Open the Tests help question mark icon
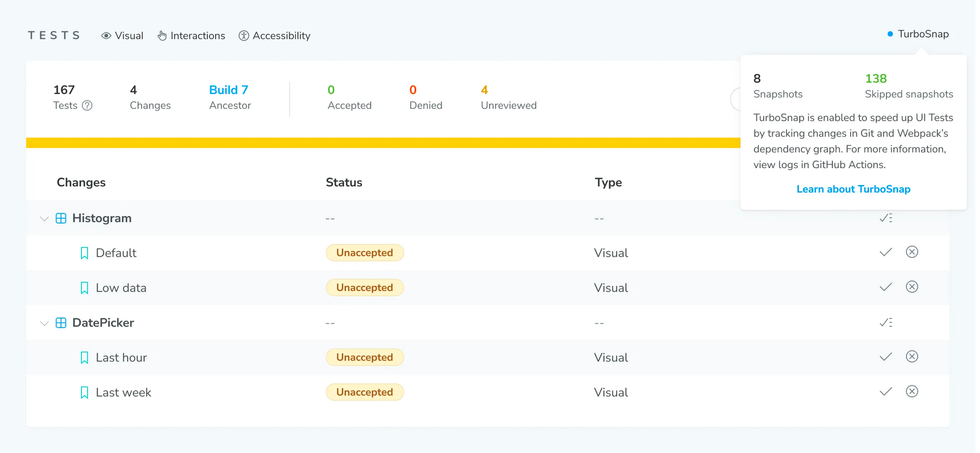This screenshot has width=980, height=453. pos(87,105)
